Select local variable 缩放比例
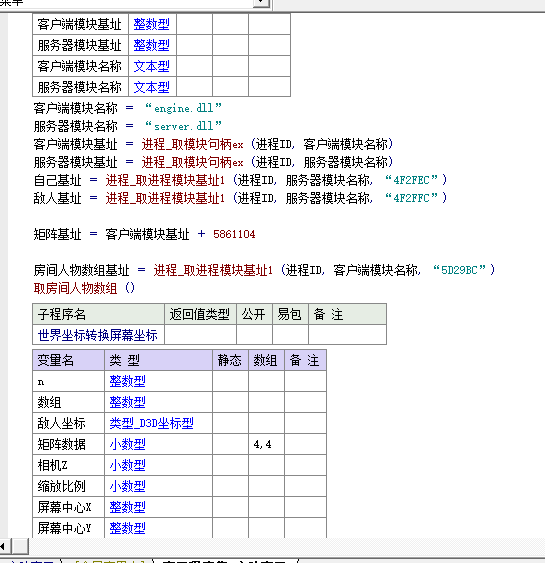The height and width of the screenshot is (563, 545). click(62, 486)
